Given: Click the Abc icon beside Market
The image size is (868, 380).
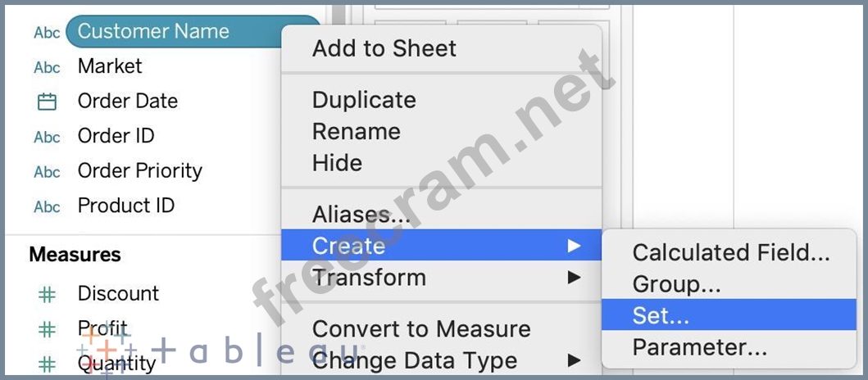Looking at the screenshot, I should coord(47,67).
